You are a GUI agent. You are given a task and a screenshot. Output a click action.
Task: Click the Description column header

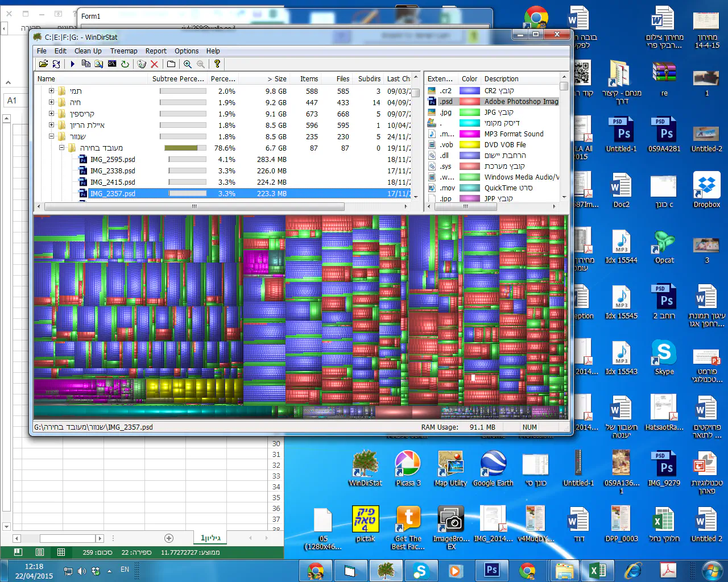pyautogui.click(x=501, y=79)
